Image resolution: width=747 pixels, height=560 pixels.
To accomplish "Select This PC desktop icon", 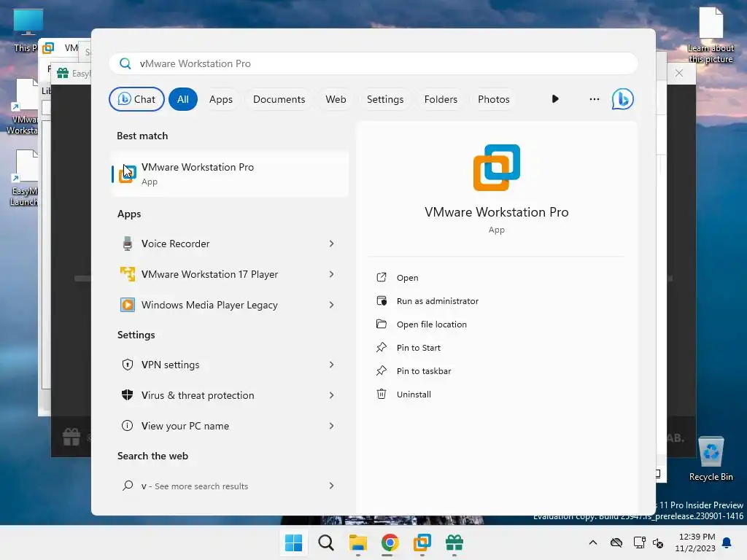I will tap(27, 31).
